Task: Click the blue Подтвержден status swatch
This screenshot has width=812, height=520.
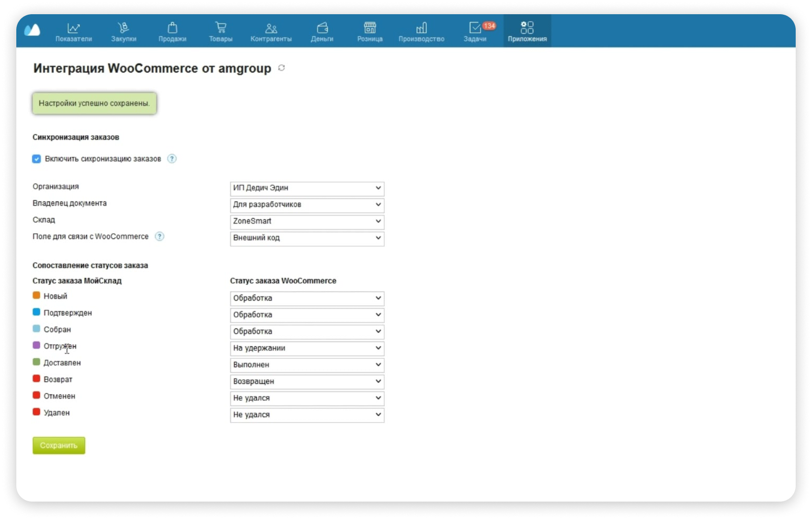Action: coord(36,312)
